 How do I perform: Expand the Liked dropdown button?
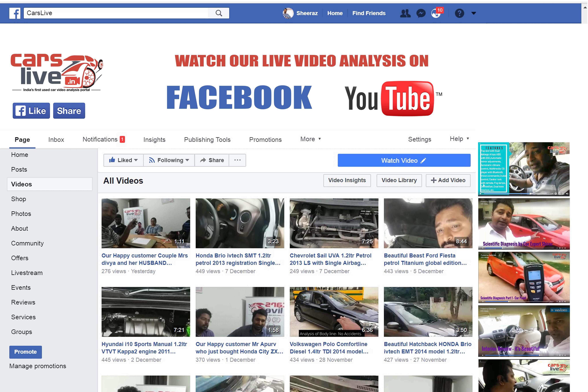coord(123,160)
